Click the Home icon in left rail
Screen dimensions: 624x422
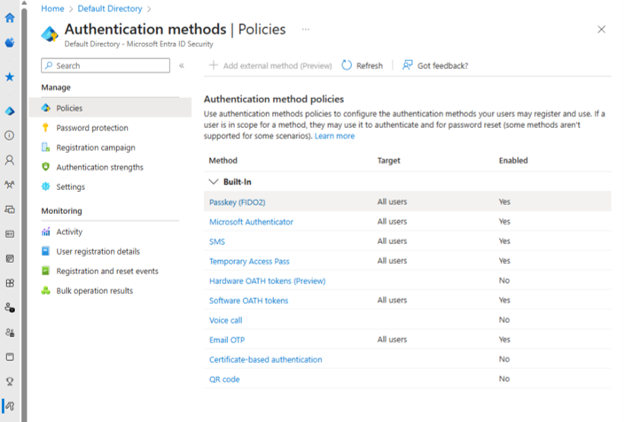[10, 18]
